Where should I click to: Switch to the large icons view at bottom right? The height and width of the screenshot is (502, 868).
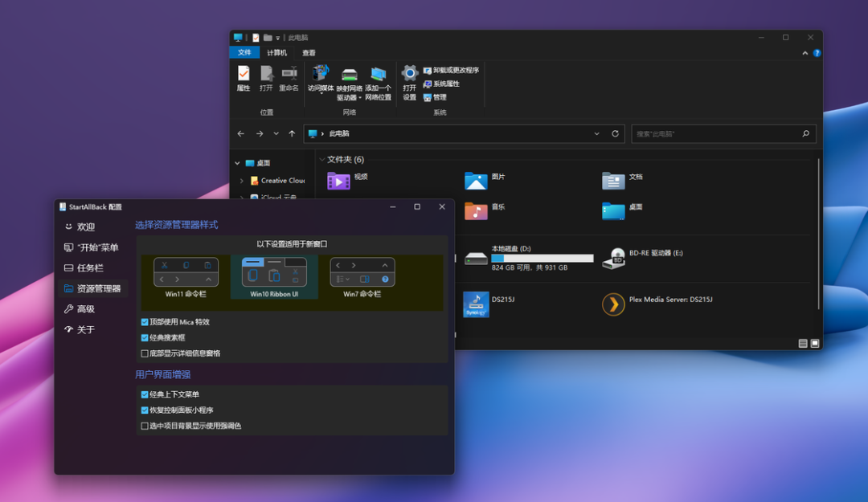pos(815,343)
